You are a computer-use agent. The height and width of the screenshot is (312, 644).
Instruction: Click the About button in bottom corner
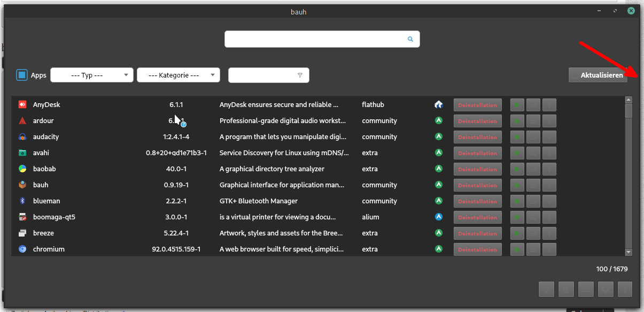point(625,290)
